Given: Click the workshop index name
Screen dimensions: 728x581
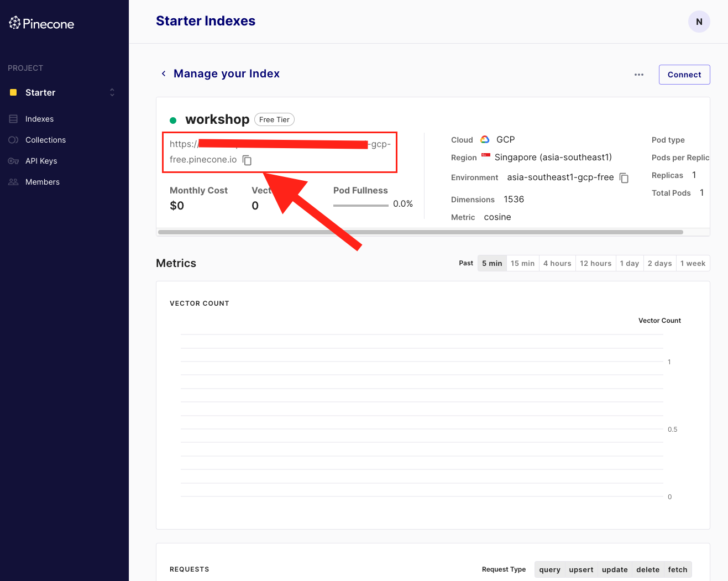Looking at the screenshot, I should tap(217, 119).
